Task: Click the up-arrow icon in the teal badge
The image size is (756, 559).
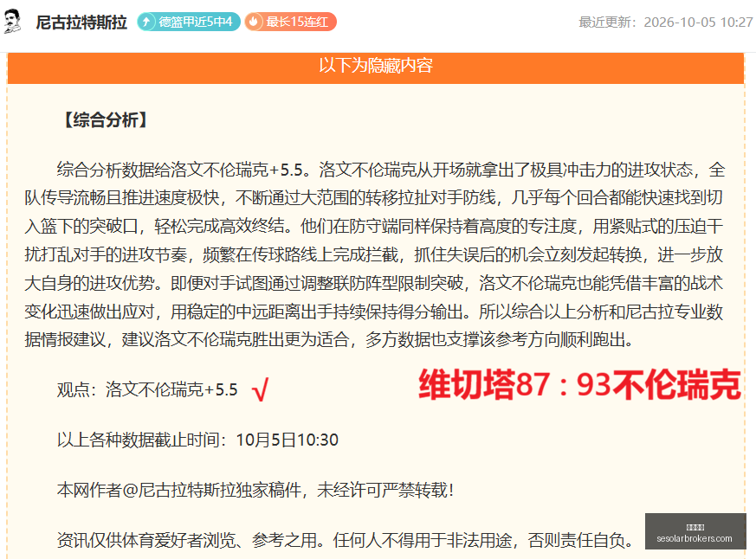Action: coord(146,22)
